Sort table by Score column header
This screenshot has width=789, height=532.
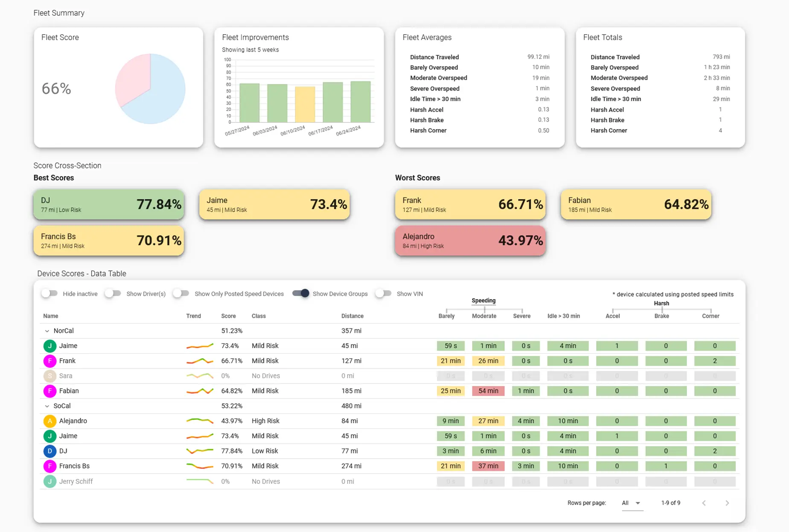point(228,316)
